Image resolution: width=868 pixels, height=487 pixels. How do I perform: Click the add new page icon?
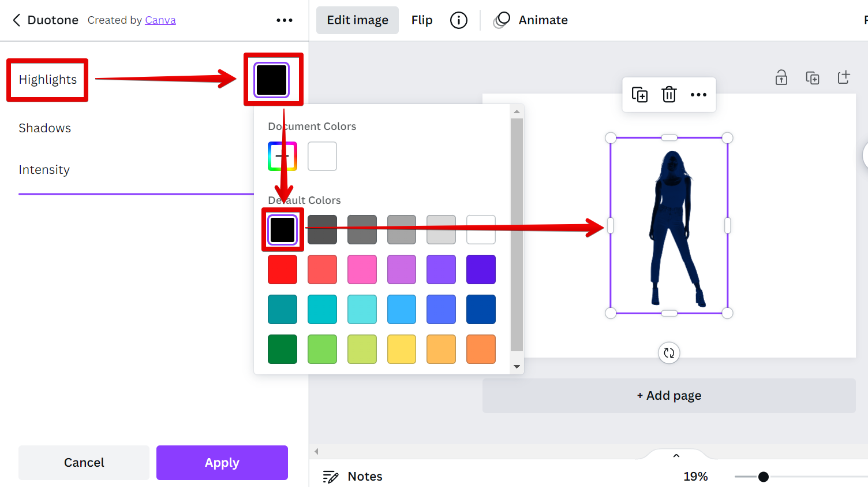pos(843,77)
